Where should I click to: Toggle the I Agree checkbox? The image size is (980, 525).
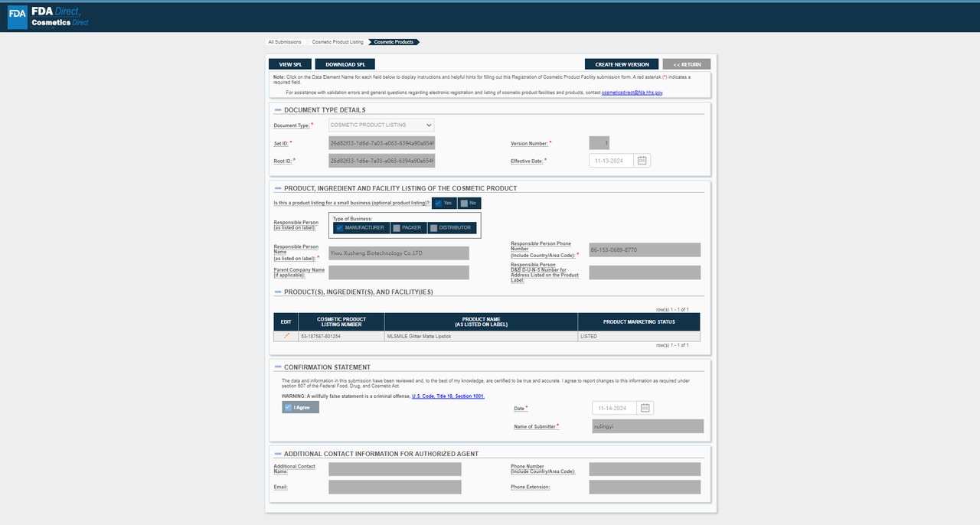point(289,407)
